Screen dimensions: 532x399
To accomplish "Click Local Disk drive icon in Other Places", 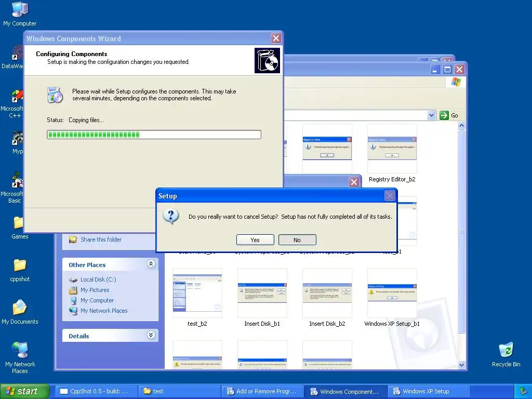I will (x=73, y=280).
